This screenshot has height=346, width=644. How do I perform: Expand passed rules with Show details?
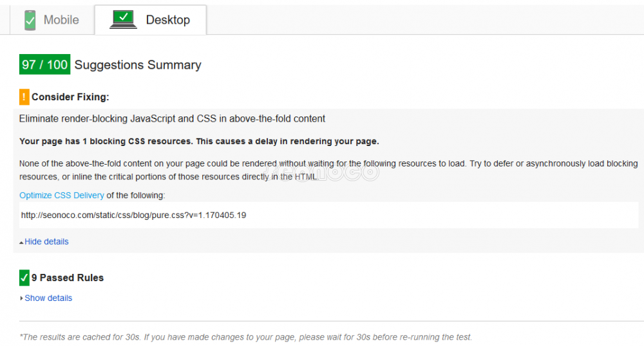point(48,298)
